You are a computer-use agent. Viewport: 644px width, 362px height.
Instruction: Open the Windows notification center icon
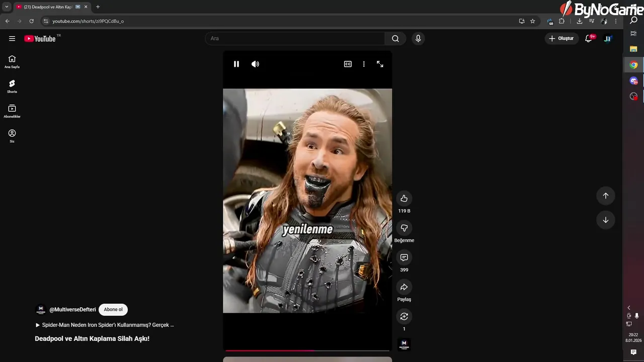pyautogui.click(x=633, y=352)
